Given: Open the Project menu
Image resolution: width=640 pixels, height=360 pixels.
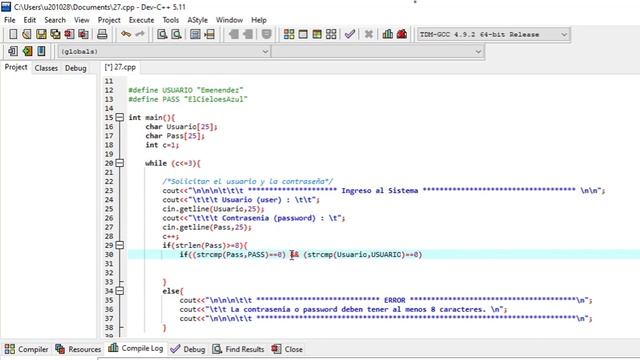Looking at the screenshot, I should 109,20.
